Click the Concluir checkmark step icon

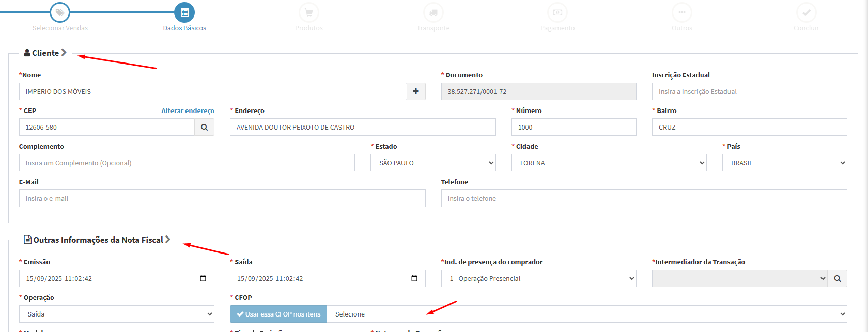click(x=807, y=12)
